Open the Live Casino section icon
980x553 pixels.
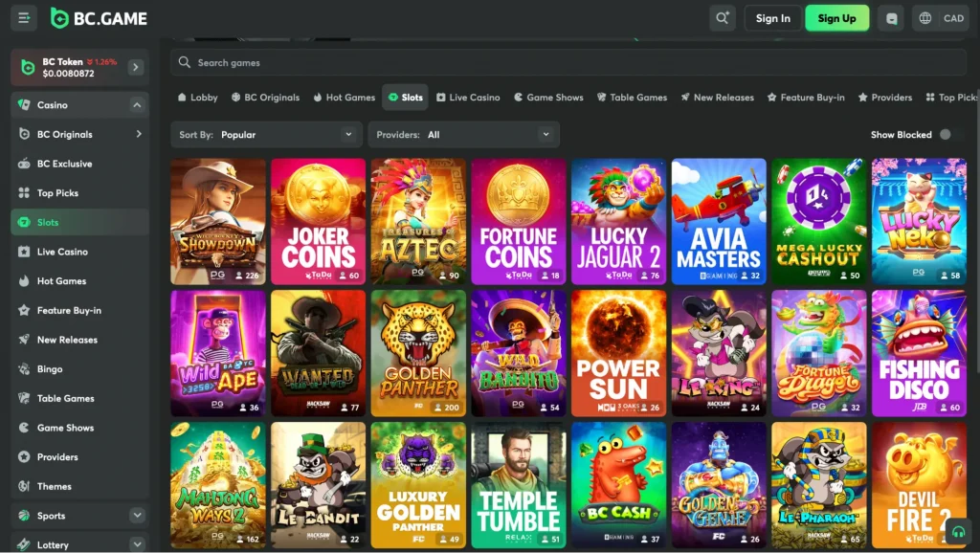24,252
